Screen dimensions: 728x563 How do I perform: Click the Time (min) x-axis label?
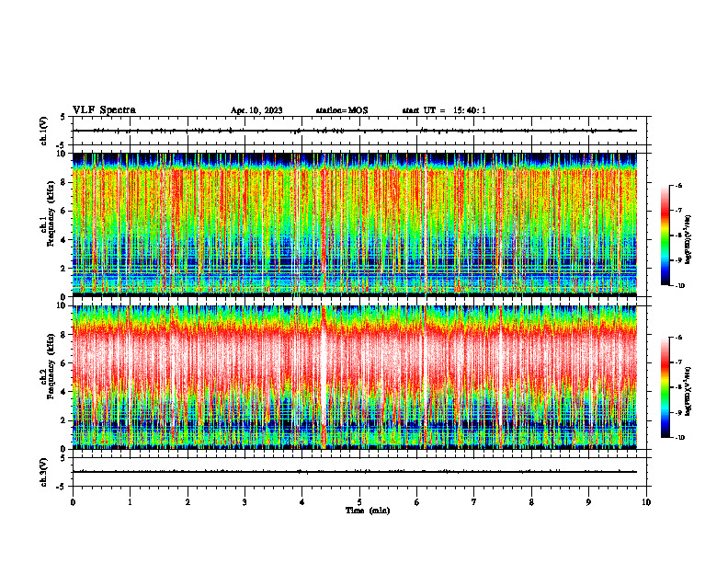tap(368, 511)
